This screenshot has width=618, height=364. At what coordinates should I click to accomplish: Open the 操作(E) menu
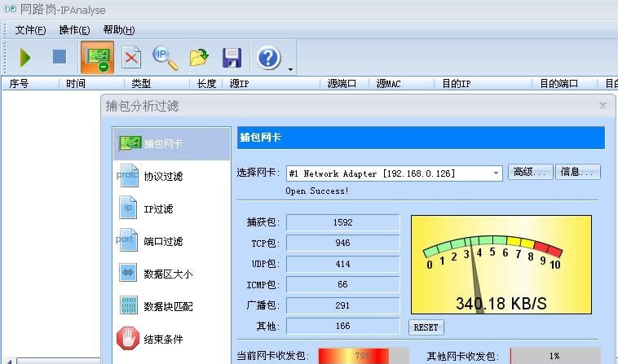(74, 30)
